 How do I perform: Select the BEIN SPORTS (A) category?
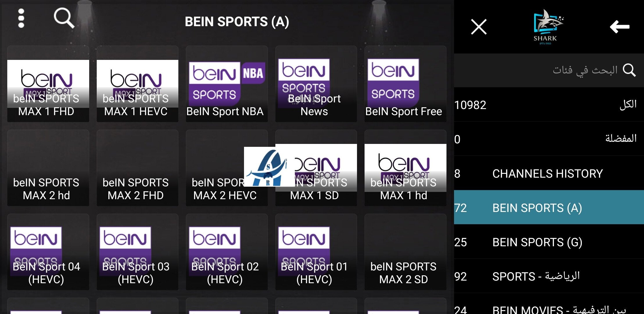tap(549, 207)
